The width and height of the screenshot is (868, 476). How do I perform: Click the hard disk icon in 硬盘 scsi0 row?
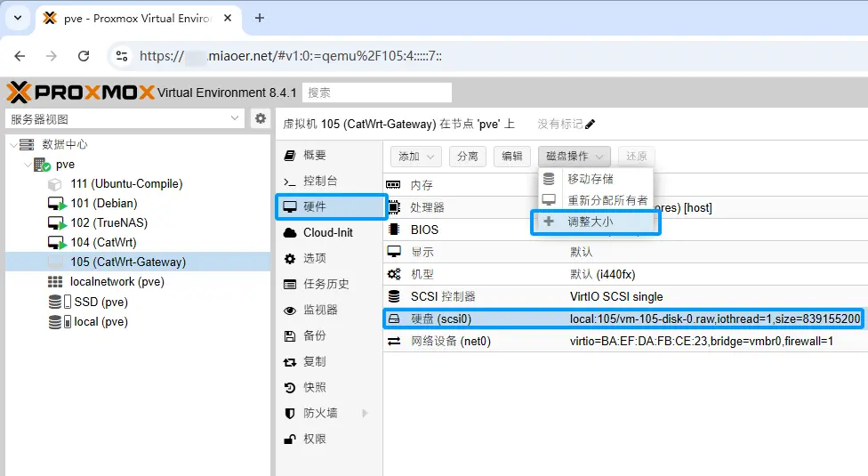click(x=394, y=319)
